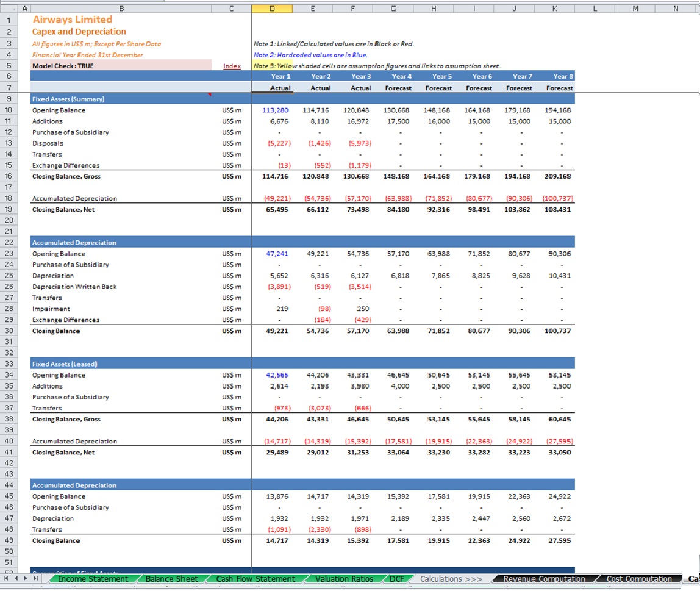This screenshot has width=700, height=591.
Task: Select Year 6 closing balance 22,363
Action: [x=479, y=540]
